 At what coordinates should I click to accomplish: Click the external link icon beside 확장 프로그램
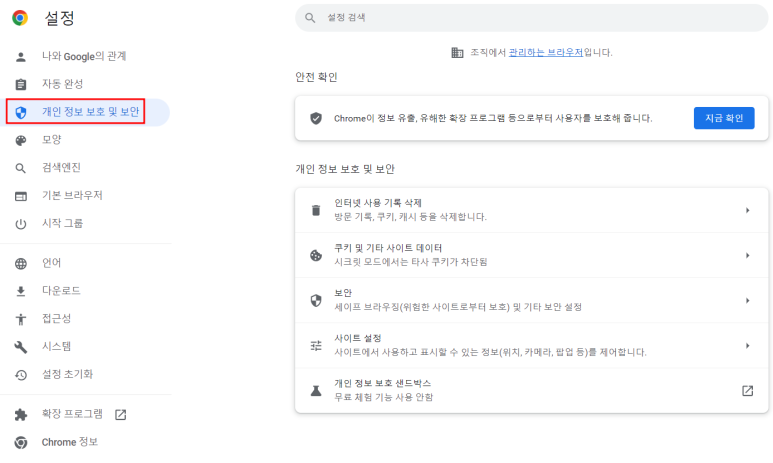(120, 415)
